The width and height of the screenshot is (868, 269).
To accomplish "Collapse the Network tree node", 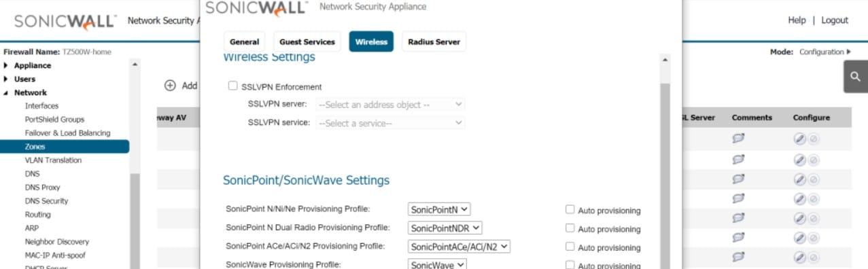I will tap(6, 92).
